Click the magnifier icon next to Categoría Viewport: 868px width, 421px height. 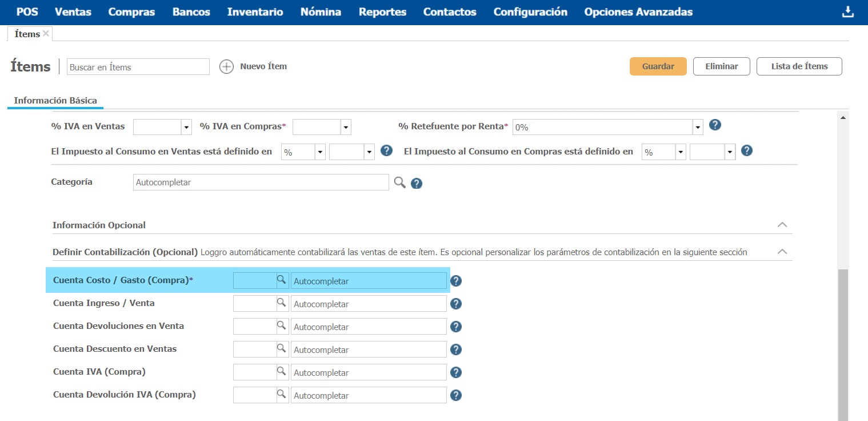coord(400,182)
